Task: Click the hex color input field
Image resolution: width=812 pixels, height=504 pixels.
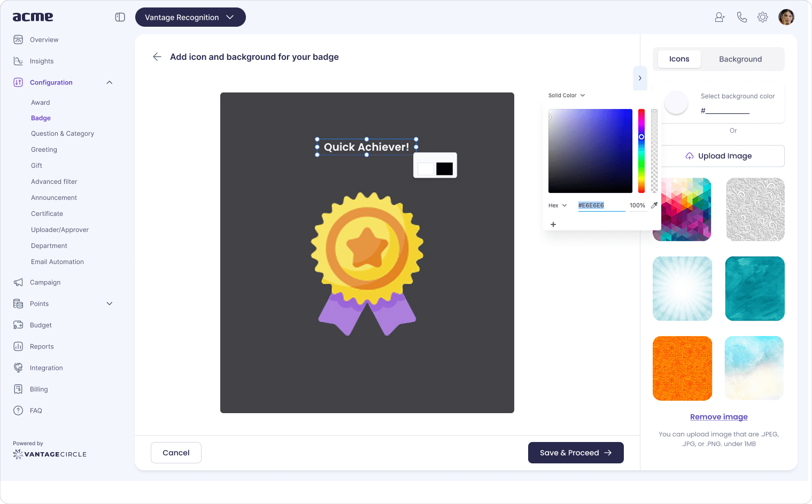Action: point(601,205)
